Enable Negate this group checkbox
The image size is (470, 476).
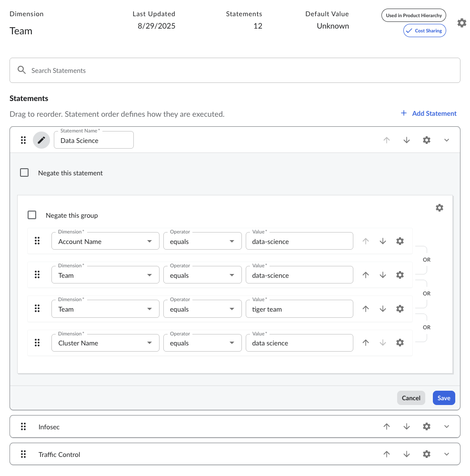click(x=32, y=215)
